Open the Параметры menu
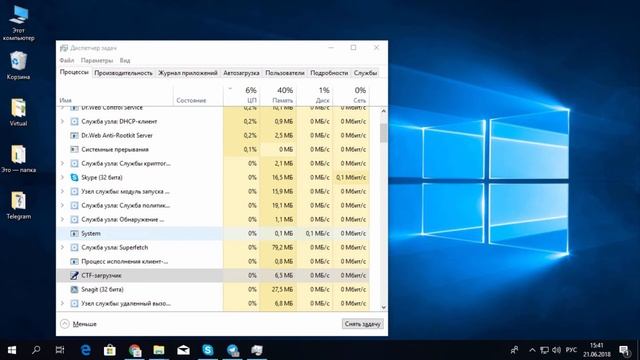Image resolution: width=640 pixels, height=360 pixels. click(97, 60)
